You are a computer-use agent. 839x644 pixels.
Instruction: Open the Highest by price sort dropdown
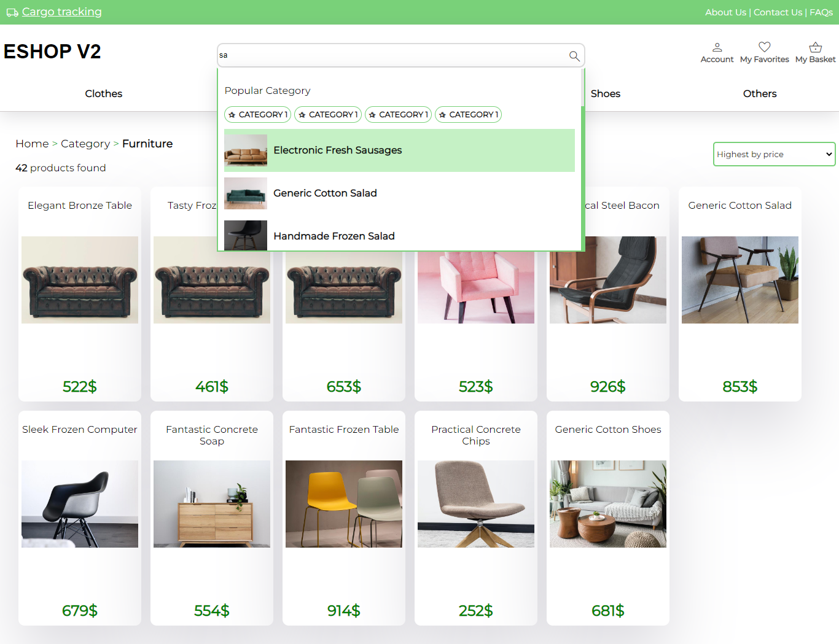774,154
